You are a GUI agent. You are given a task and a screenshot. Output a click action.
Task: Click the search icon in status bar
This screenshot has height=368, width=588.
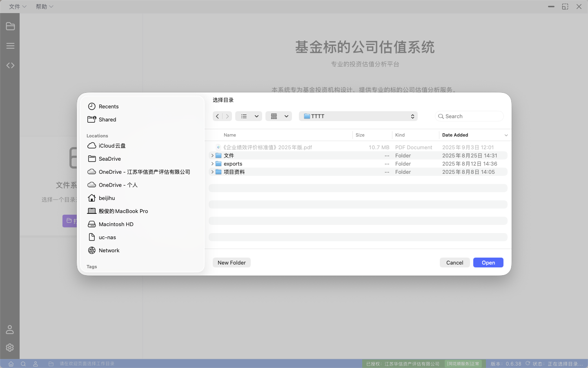[x=23, y=364]
